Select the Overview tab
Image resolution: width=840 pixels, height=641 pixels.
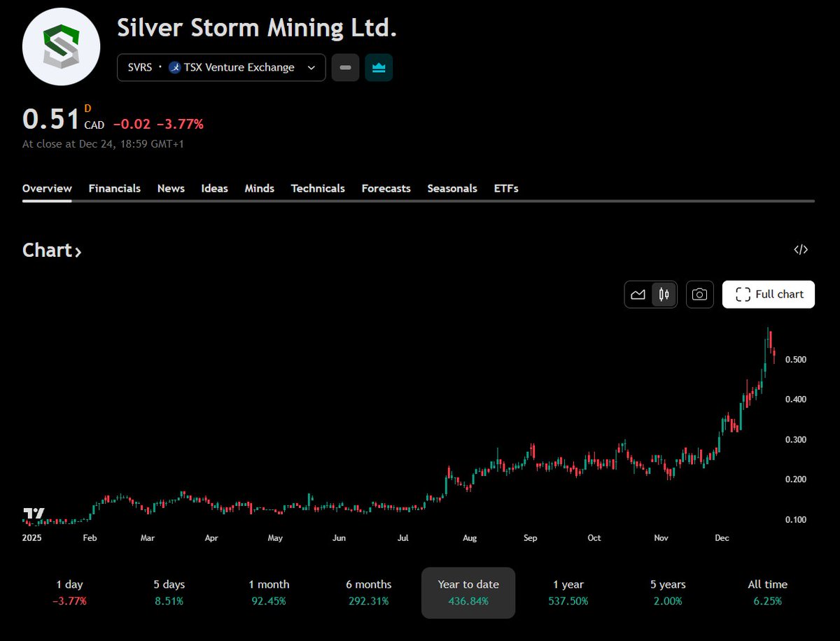click(x=47, y=188)
